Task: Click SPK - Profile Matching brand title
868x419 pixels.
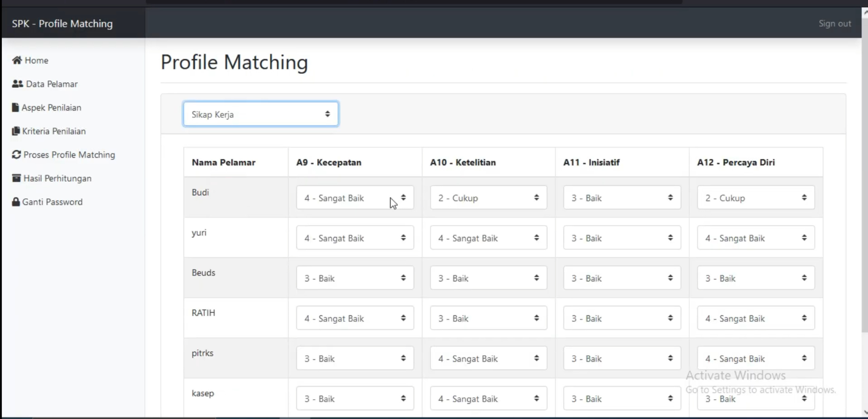Action: 62,23
